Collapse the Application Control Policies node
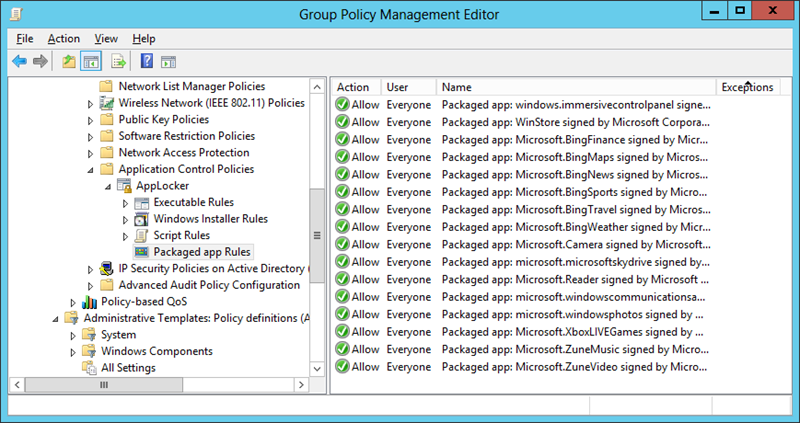Screen dimensions: 800x423 (x=91, y=170)
